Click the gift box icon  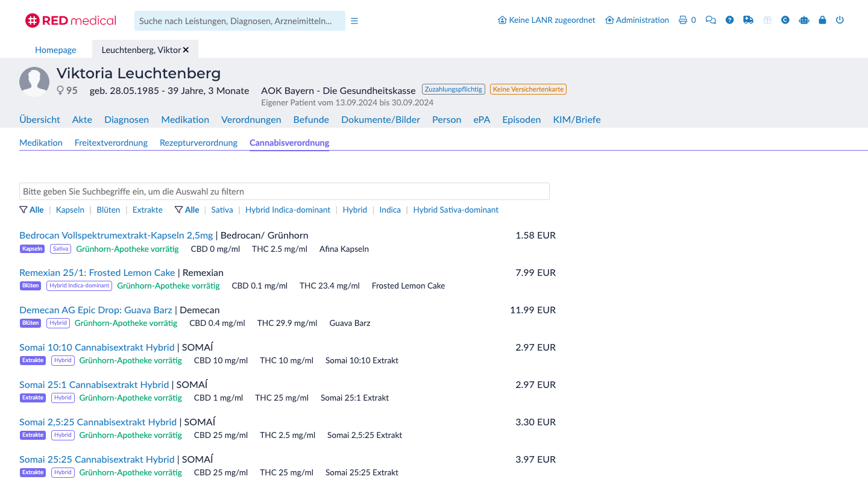pos(767,20)
